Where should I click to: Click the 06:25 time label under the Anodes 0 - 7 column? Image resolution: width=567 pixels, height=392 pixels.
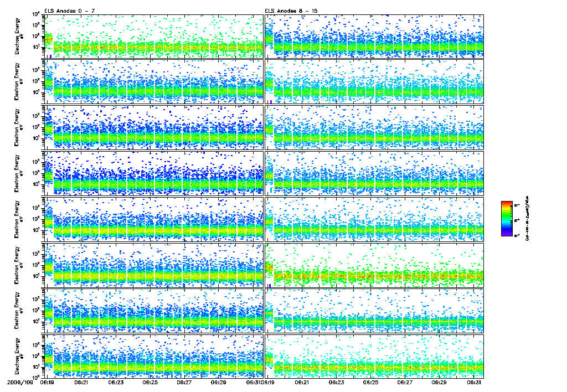point(150,382)
